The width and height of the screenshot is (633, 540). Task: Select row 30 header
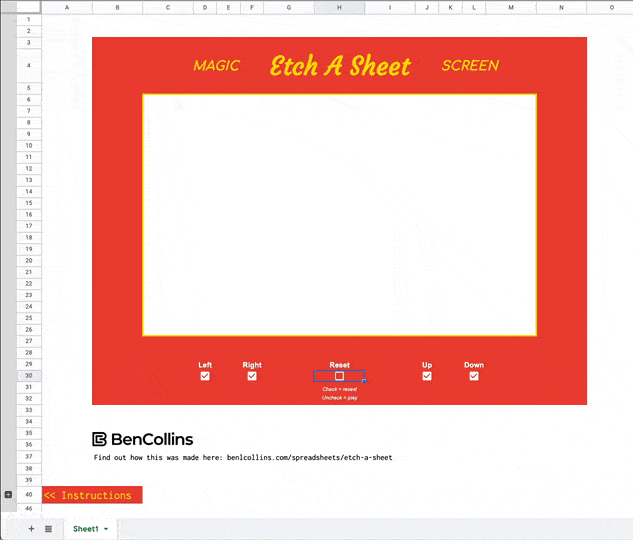tap(29, 376)
